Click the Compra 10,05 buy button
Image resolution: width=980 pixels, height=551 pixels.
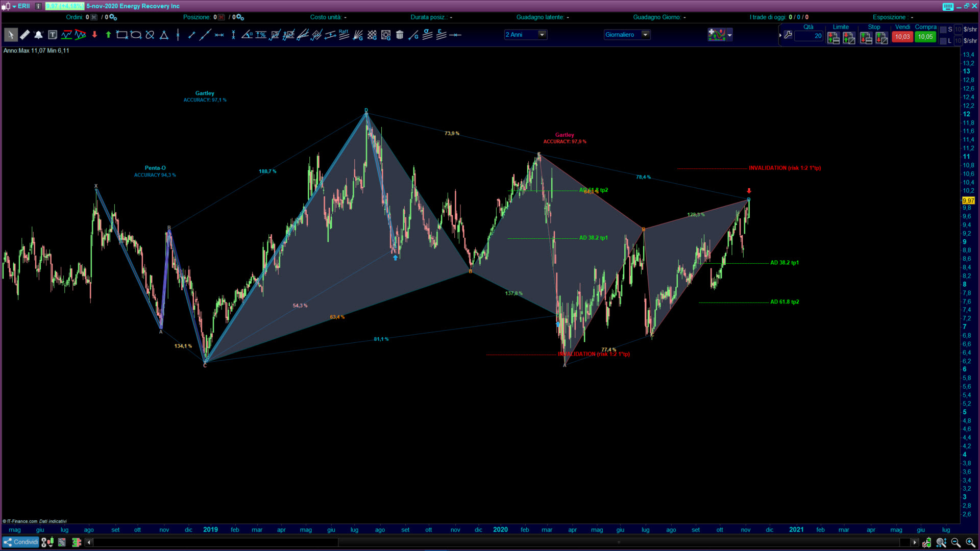coord(925,37)
